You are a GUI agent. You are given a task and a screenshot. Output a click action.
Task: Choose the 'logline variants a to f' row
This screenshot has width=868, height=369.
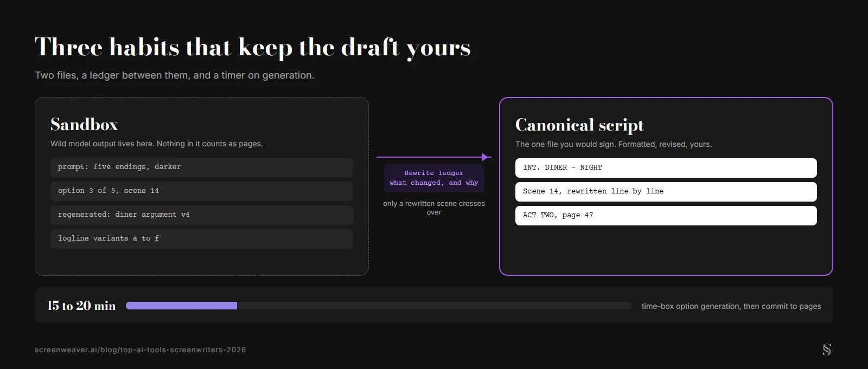[x=202, y=239]
